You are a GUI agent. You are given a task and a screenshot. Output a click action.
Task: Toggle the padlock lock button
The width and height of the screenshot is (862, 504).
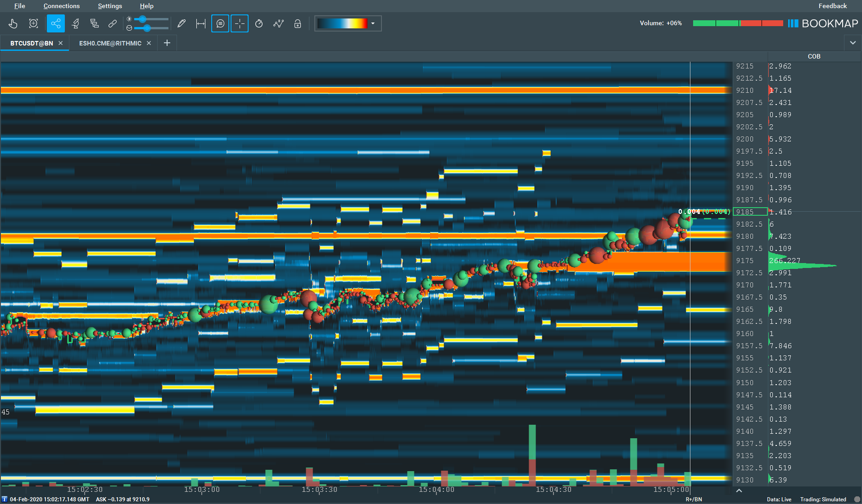point(298,23)
